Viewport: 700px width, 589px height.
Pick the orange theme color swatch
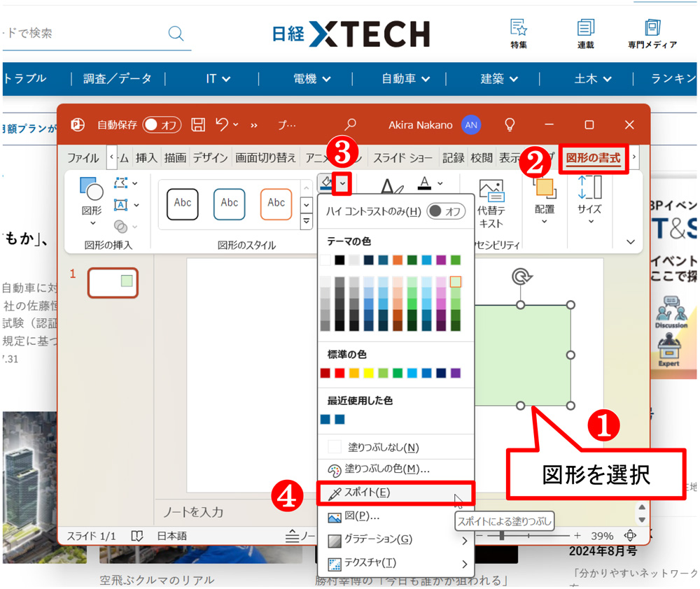click(398, 260)
